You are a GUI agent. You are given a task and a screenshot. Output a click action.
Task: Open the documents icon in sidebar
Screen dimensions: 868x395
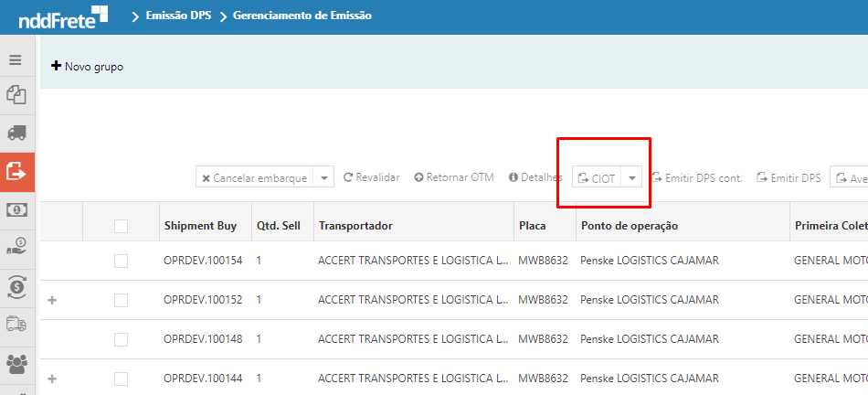point(16,95)
